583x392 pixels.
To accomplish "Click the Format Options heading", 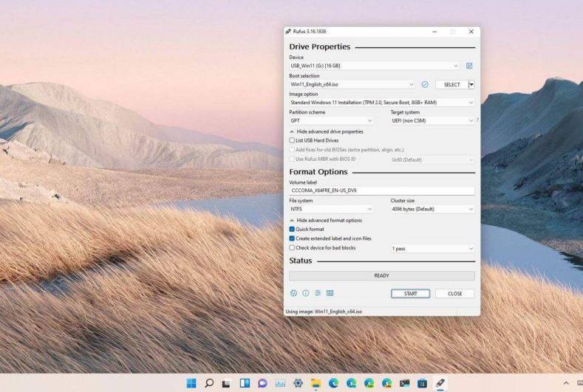I will 318,172.
